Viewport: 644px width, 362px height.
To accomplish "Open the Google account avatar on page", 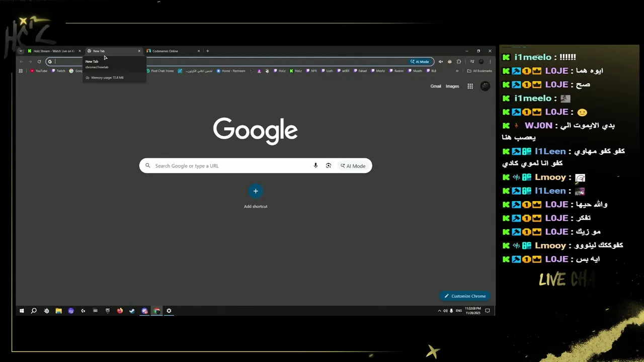I will pos(485,86).
